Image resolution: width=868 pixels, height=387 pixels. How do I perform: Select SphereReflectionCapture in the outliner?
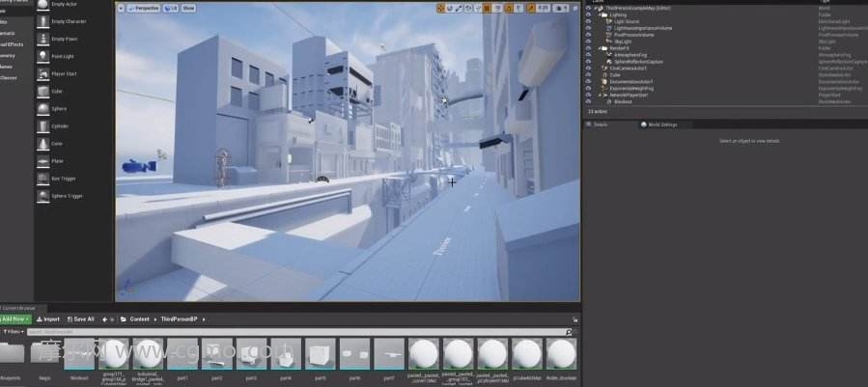click(638, 62)
